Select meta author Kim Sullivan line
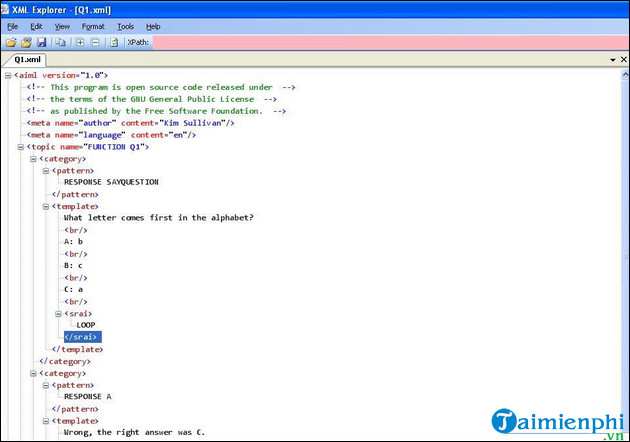Screen dimensions: 630x442 click(x=131, y=123)
